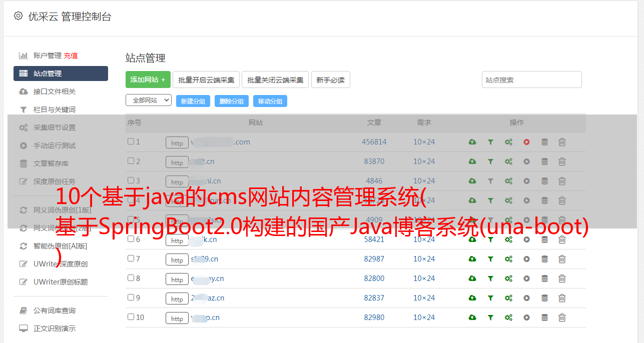Click play icon for site with 82800 articles
The width and height of the screenshot is (644, 343).
[x=526, y=278]
